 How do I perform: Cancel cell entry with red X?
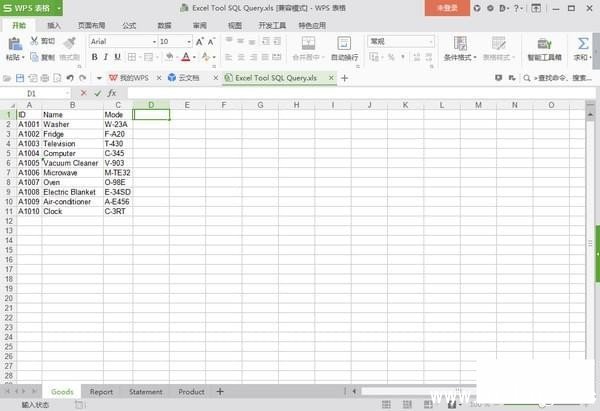[83, 93]
